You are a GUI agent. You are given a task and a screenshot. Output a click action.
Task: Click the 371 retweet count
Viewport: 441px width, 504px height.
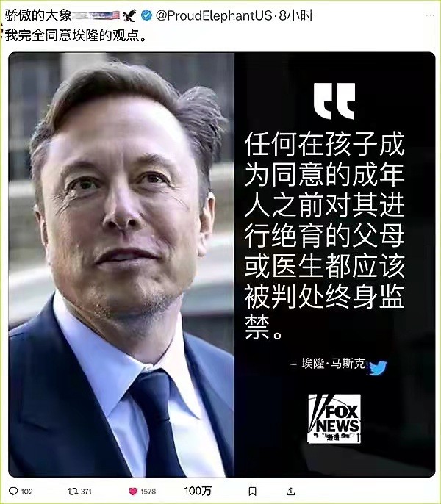point(86,491)
